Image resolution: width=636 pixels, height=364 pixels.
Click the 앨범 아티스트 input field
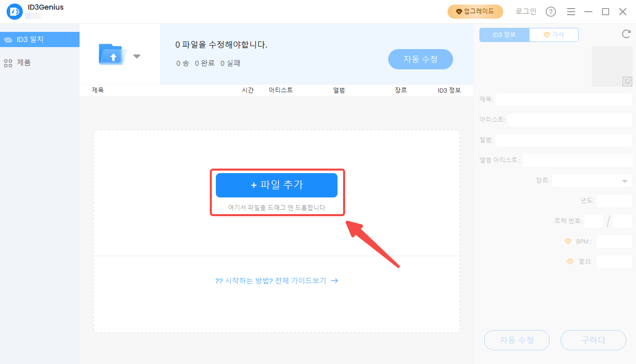coord(577,160)
